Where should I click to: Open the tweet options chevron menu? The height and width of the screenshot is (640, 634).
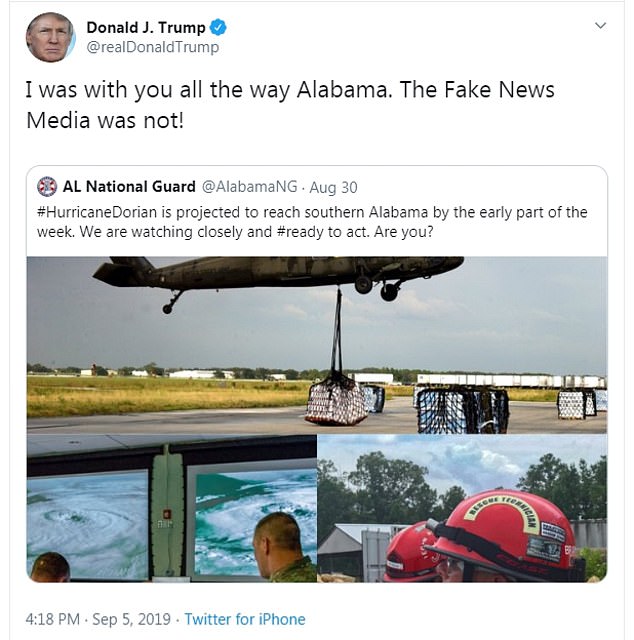pyautogui.click(x=600, y=26)
